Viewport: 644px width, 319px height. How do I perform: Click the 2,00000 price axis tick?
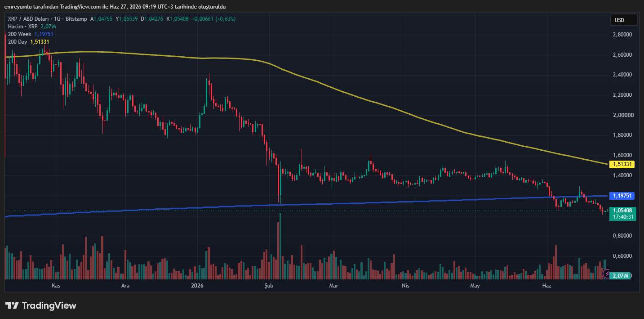point(622,115)
